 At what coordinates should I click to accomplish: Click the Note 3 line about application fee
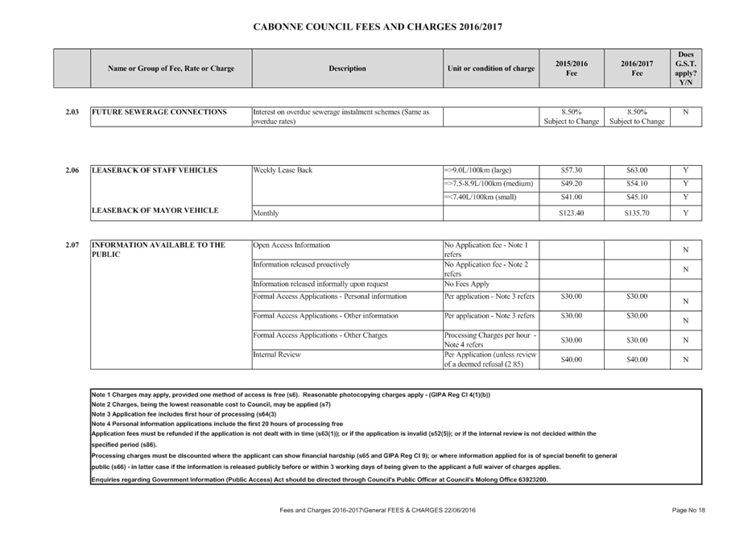pos(184,414)
